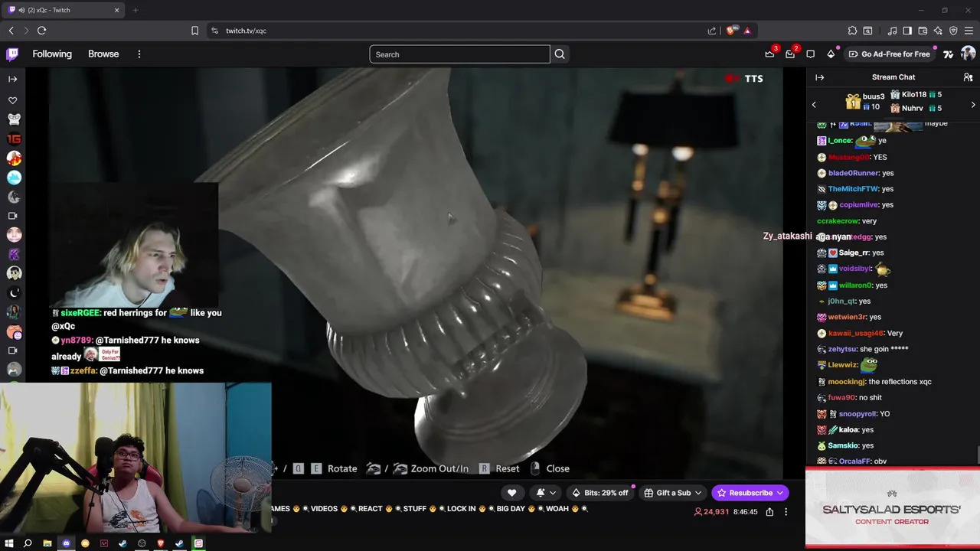Open Discord from the taskbar
Viewport: 980px width, 551px height.
tap(66, 543)
